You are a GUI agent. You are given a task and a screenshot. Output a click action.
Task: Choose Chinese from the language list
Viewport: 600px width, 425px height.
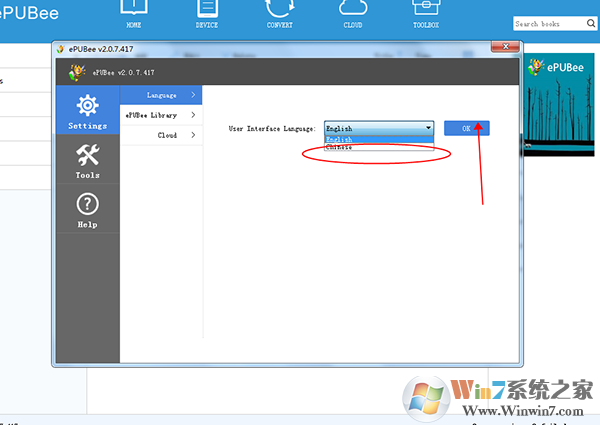pyautogui.click(x=340, y=147)
